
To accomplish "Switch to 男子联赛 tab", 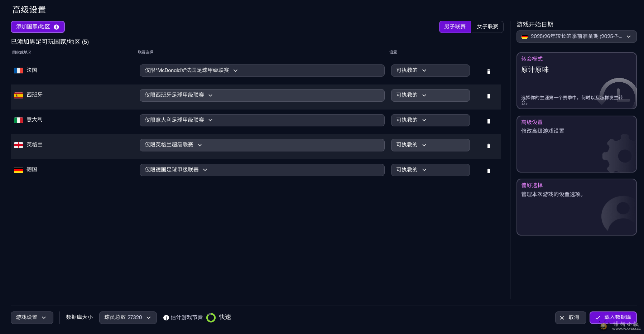I will point(455,27).
